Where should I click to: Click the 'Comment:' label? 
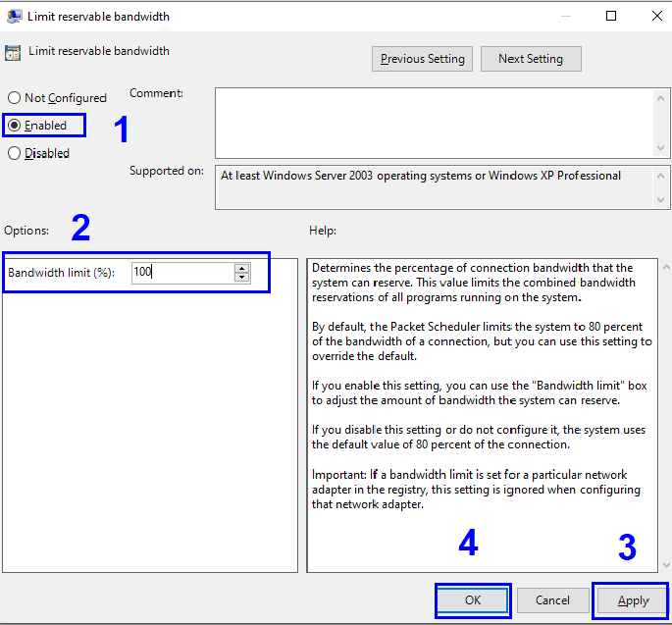coord(156,93)
